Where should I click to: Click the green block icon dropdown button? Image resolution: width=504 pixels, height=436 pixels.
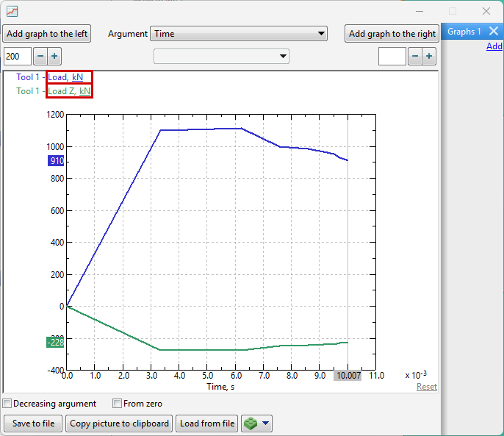[257, 424]
